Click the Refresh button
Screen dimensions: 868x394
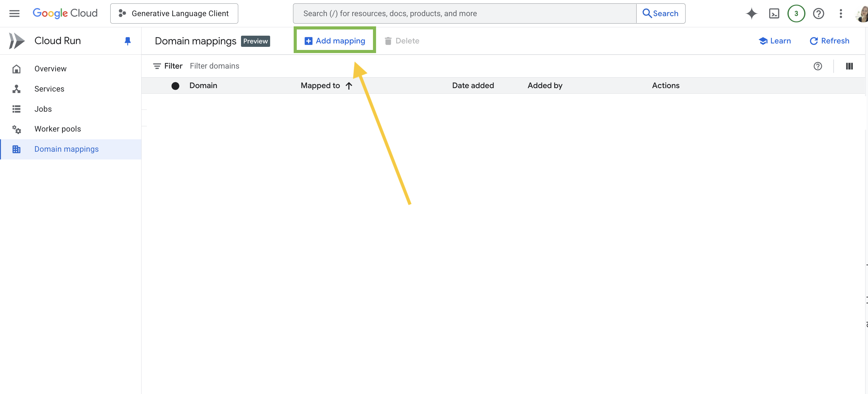tap(829, 41)
